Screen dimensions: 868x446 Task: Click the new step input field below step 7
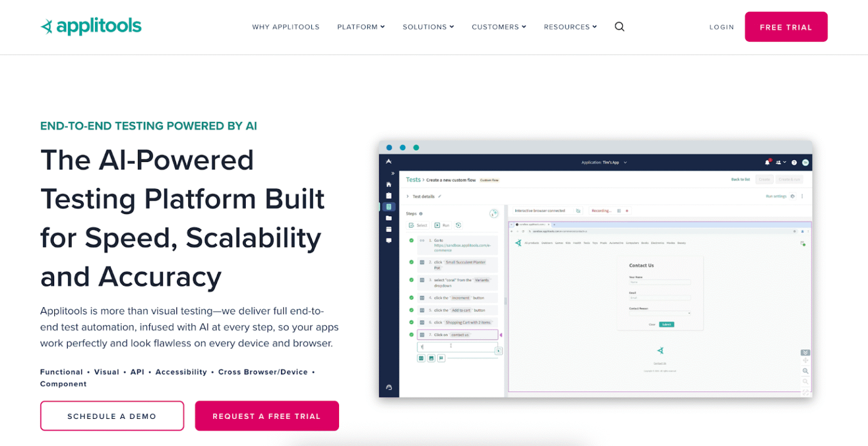pyautogui.click(x=457, y=347)
